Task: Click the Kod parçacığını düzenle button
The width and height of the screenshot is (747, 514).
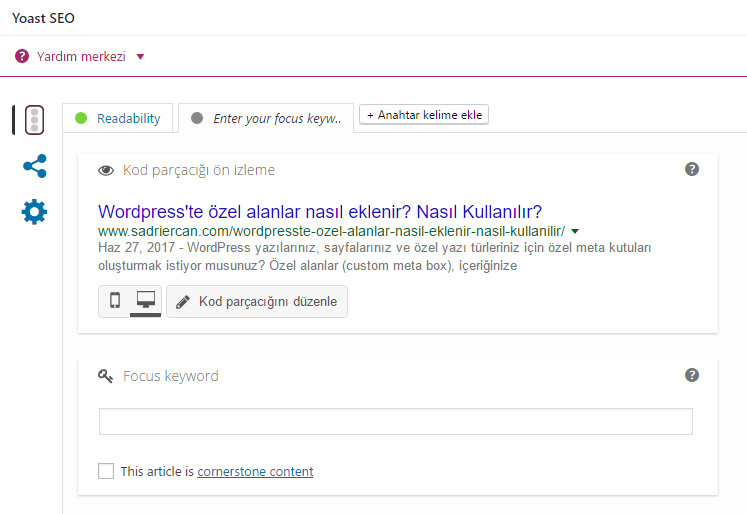Action: (257, 302)
